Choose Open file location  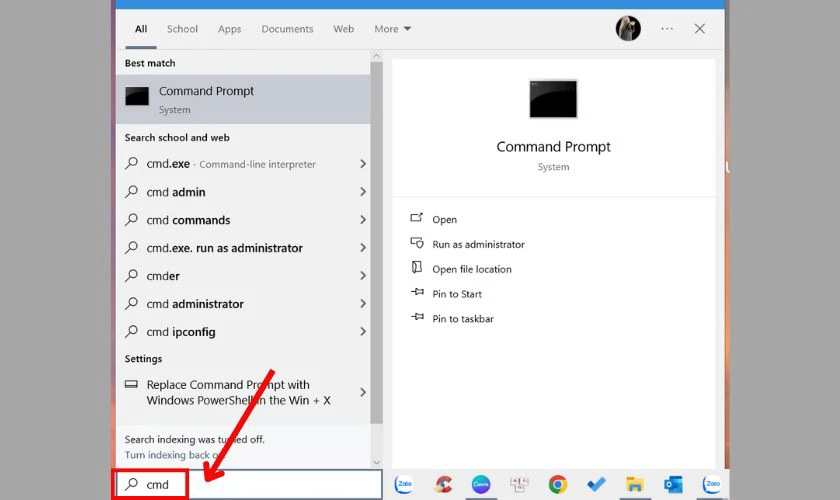472,269
